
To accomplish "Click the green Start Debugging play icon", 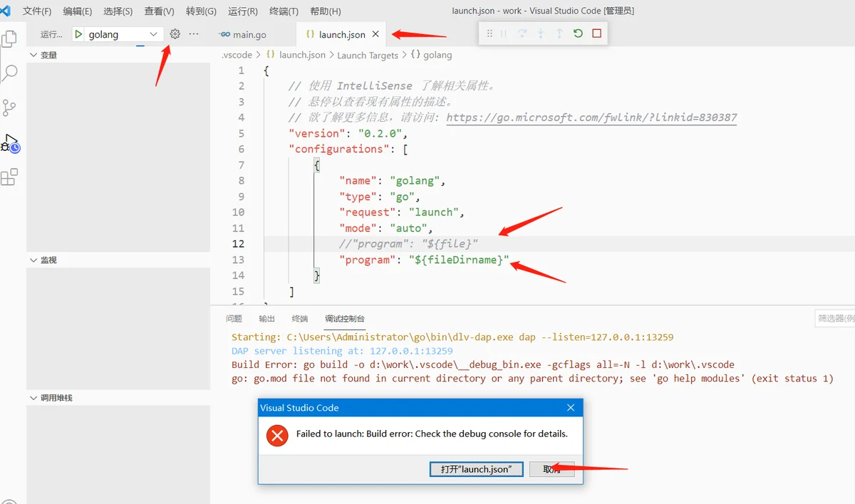I will (x=78, y=34).
